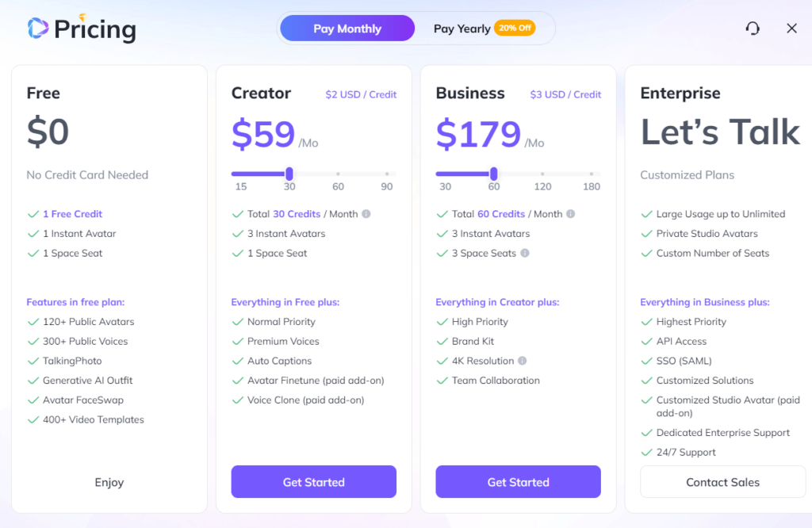
Task: Click Enjoy on the Free plan
Action: coord(109,482)
